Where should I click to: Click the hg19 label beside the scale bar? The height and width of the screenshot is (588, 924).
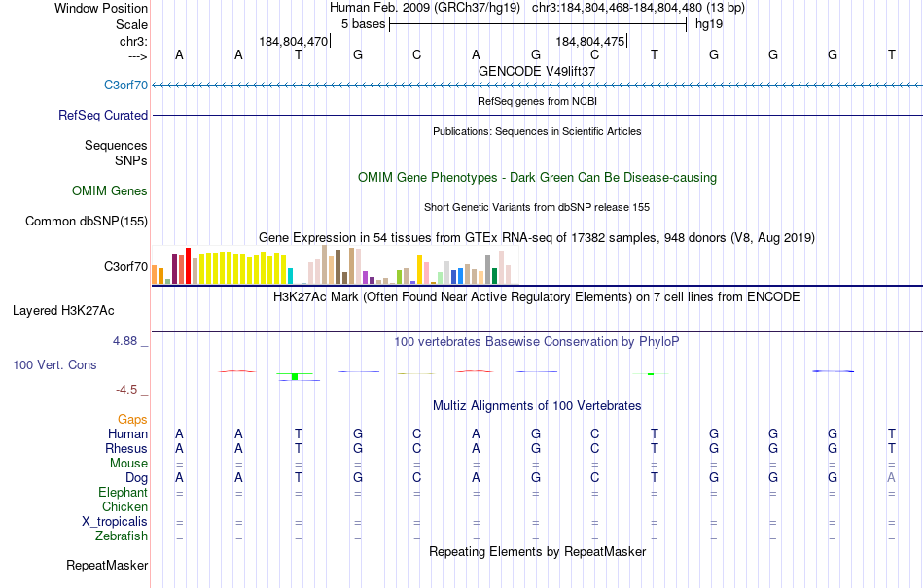[709, 24]
